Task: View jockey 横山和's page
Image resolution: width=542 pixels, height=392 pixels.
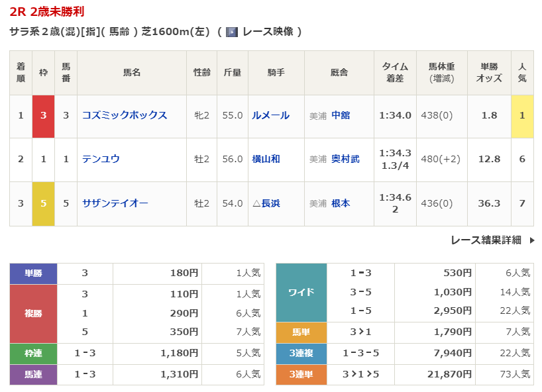Action: tap(266, 159)
